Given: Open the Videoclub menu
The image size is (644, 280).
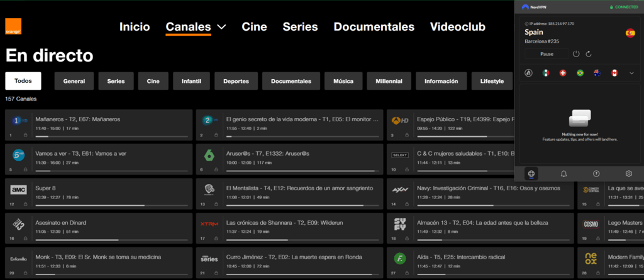Looking at the screenshot, I should click(x=458, y=27).
